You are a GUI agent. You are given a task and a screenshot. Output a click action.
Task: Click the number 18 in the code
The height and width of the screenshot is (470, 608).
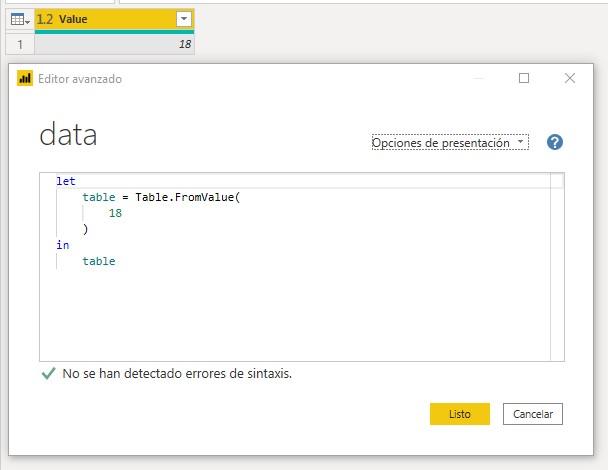pyautogui.click(x=115, y=213)
